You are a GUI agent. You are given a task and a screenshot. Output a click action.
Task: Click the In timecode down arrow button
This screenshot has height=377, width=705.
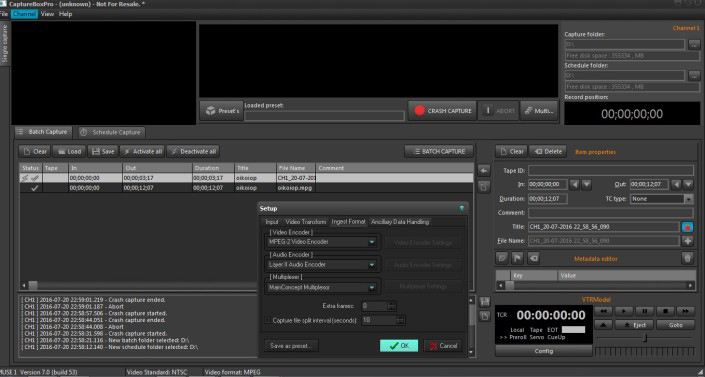[x=586, y=184]
